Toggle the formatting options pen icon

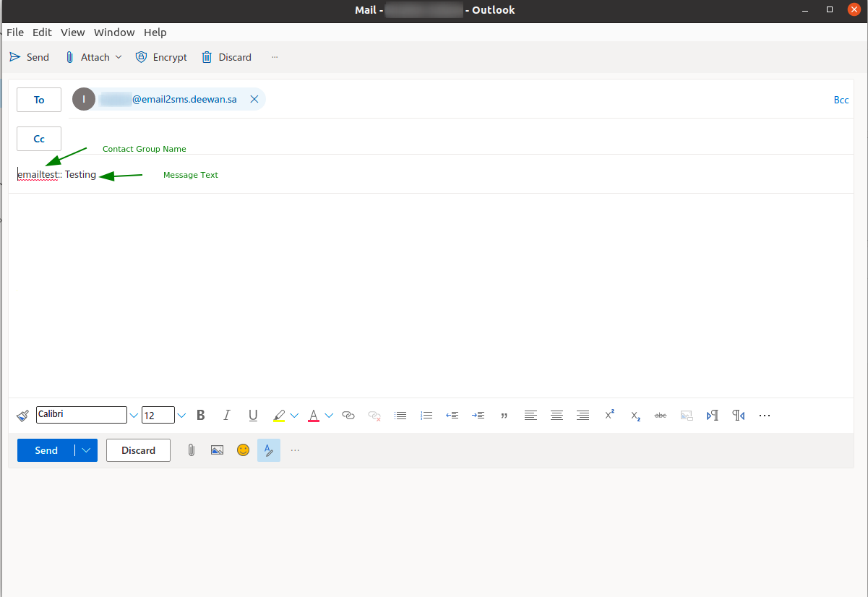(x=269, y=450)
